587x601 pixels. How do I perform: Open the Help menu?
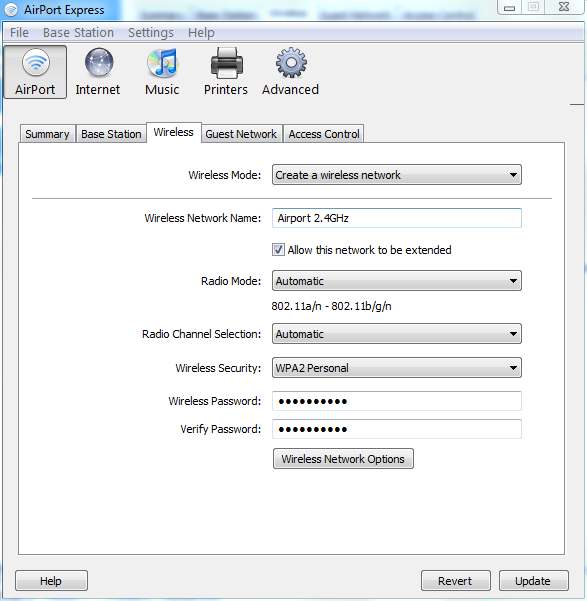(201, 33)
